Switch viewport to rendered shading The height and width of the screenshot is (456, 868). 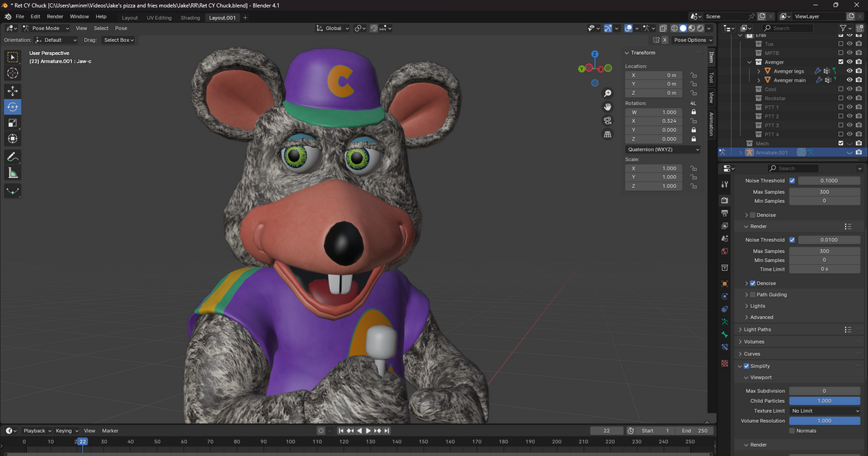[x=701, y=28]
